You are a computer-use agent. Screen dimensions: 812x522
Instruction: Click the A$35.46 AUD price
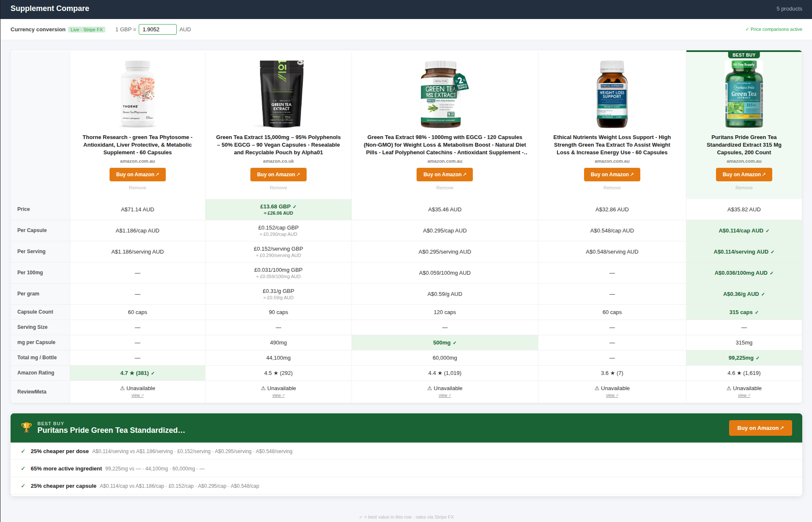click(444, 210)
